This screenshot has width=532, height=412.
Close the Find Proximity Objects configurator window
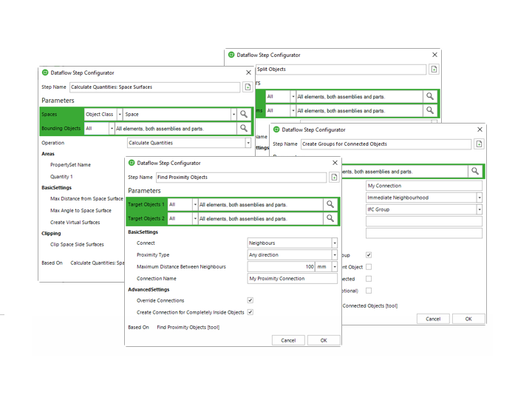pyautogui.click(x=335, y=163)
